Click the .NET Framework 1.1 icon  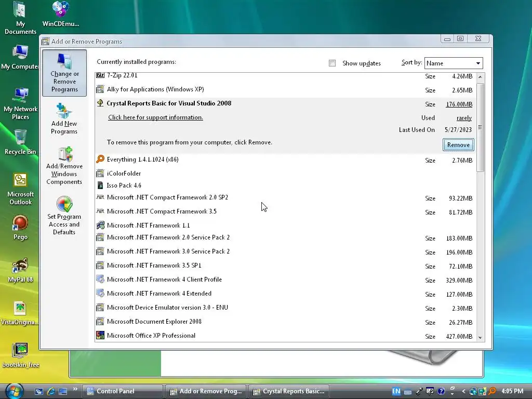[100, 225]
